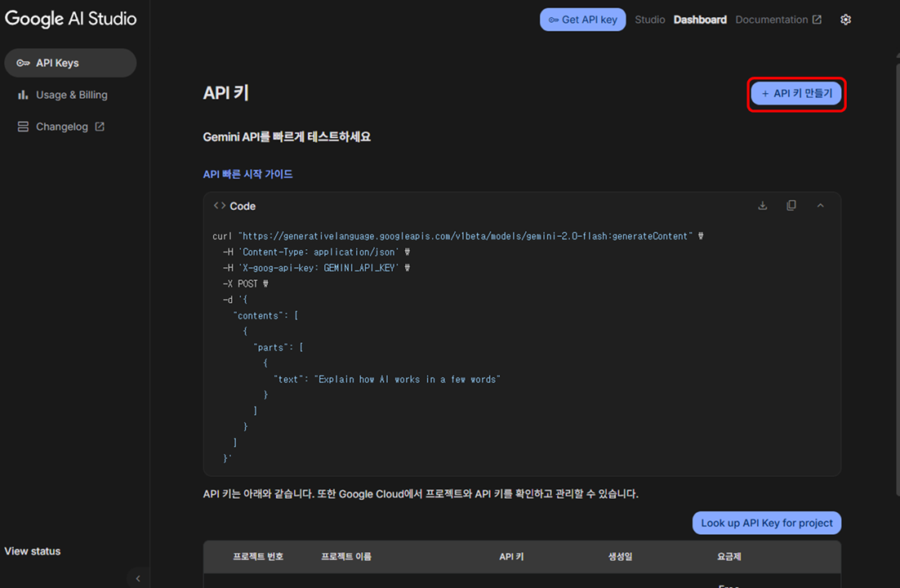Click the Google AI Studio logo

tap(70, 18)
